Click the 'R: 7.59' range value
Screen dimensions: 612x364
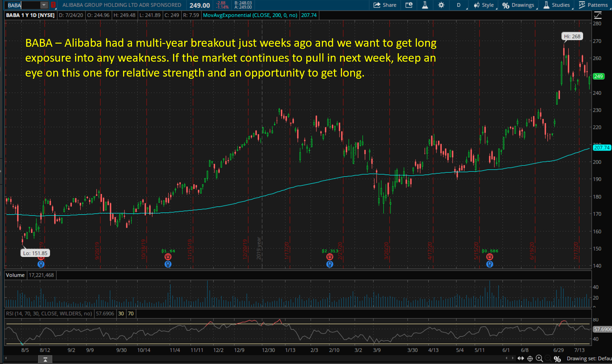point(191,15)
